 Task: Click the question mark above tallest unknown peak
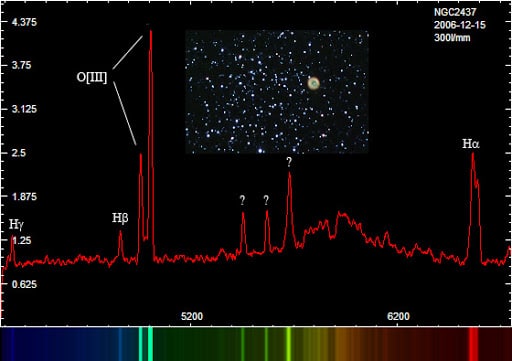tap(289, 162)
